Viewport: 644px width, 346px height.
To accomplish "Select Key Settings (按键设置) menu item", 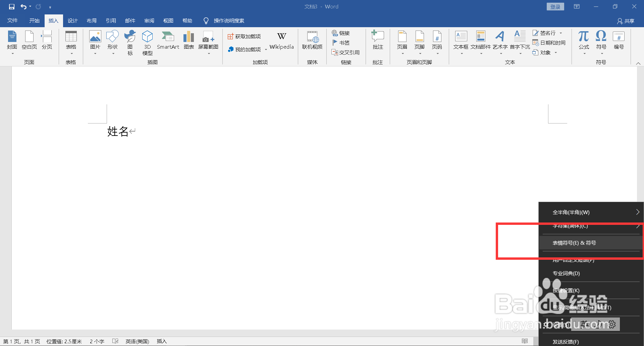I will (x=591, y=290).
